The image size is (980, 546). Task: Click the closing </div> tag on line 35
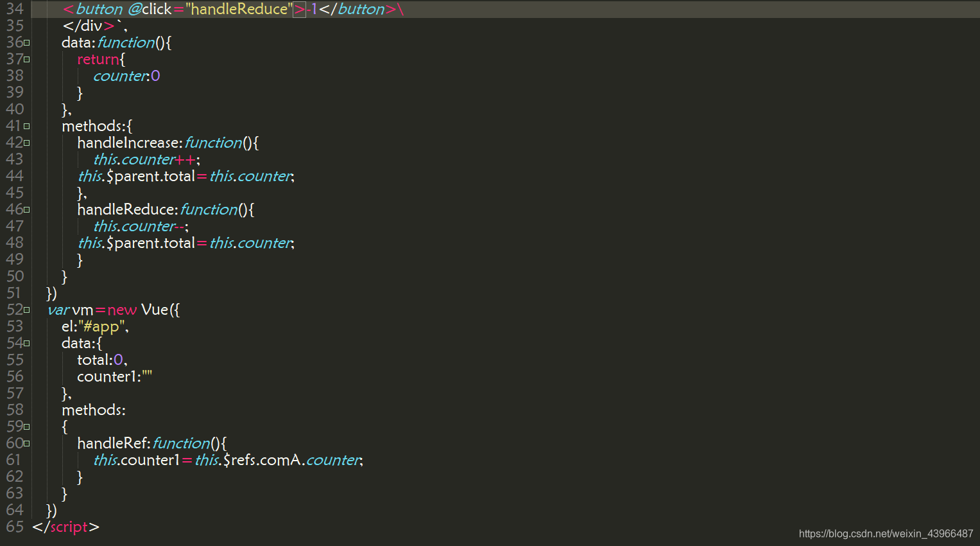(x=89, y=26)
